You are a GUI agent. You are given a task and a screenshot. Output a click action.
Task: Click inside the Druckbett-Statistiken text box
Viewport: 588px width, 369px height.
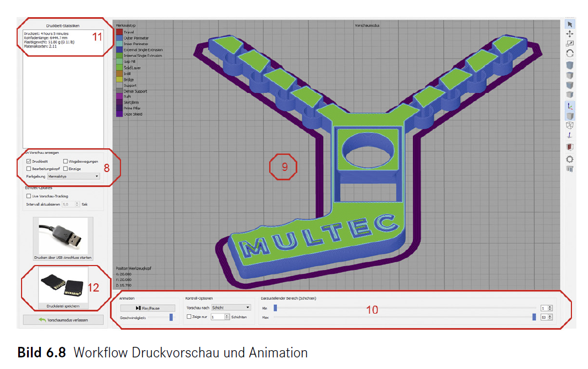click(x=63, y=89)
